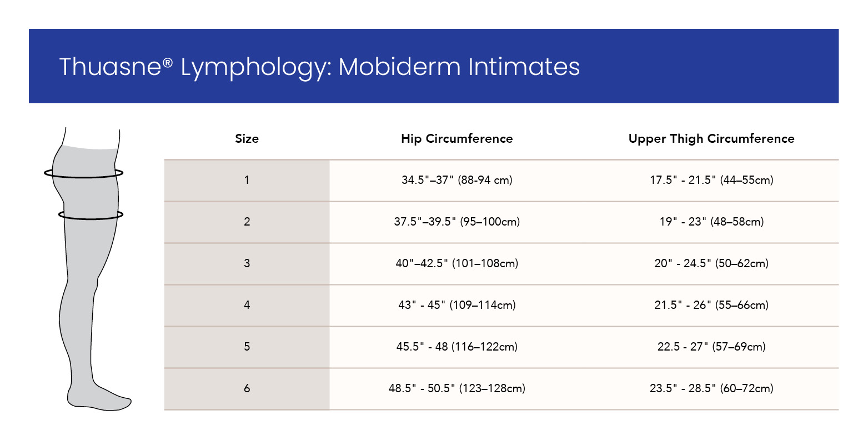Select the Size column header
This screenshot has height=440, width=868.
point(247,139)
